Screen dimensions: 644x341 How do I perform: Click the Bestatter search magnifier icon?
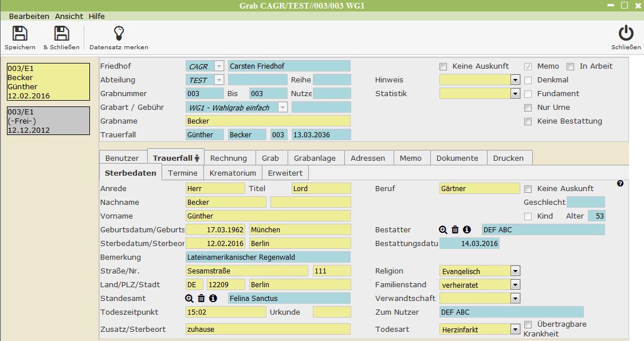coord(443,229)
